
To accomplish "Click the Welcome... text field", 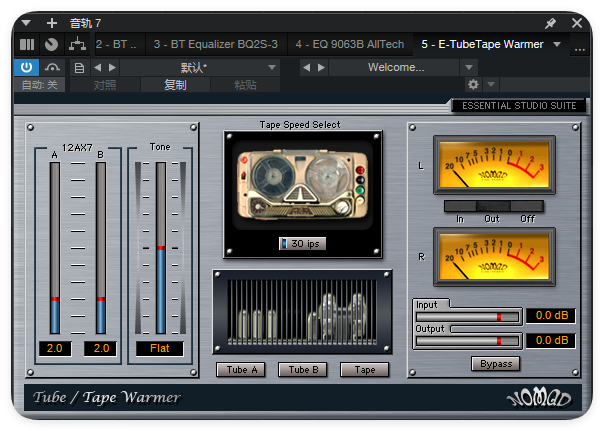I will 395,68.
